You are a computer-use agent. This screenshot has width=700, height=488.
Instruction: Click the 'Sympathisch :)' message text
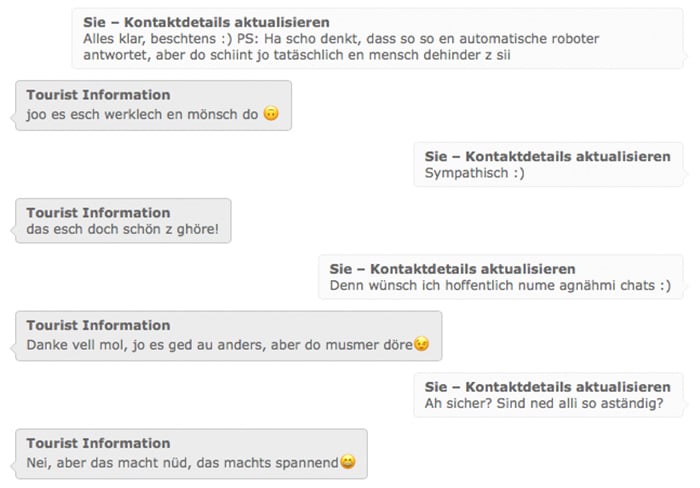tap(475, 173)
